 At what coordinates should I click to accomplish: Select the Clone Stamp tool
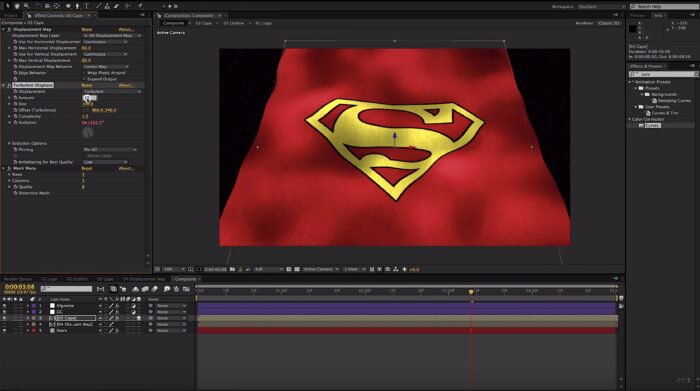tap(107, 6)
